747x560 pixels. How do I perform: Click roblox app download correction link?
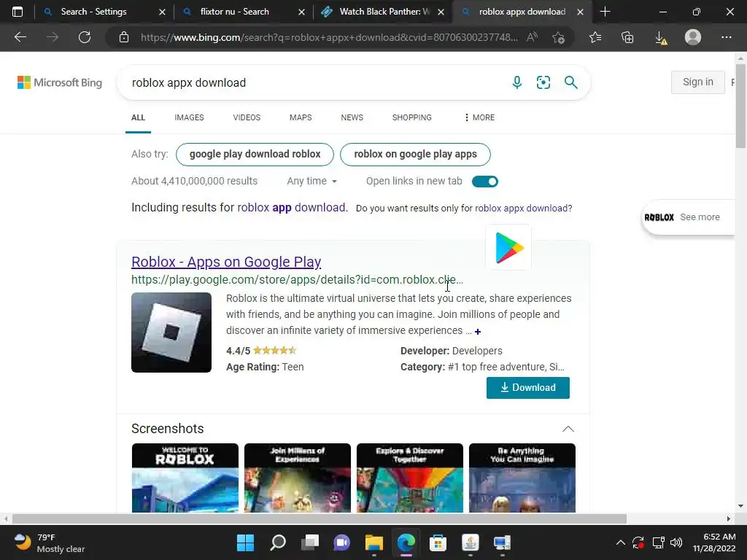(292, 208)
